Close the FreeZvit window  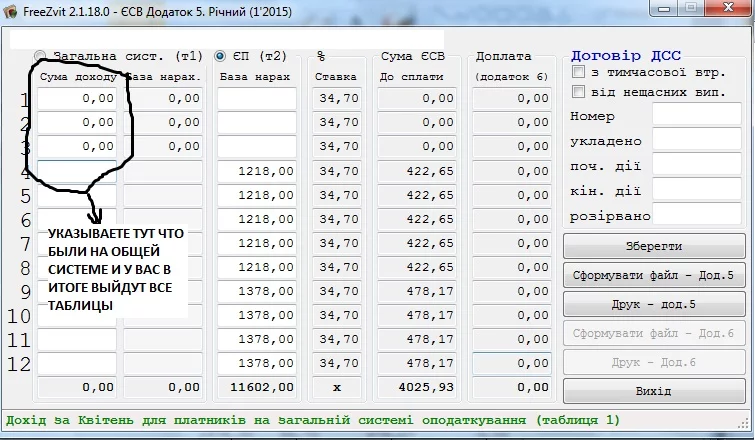tap(729, 8)
